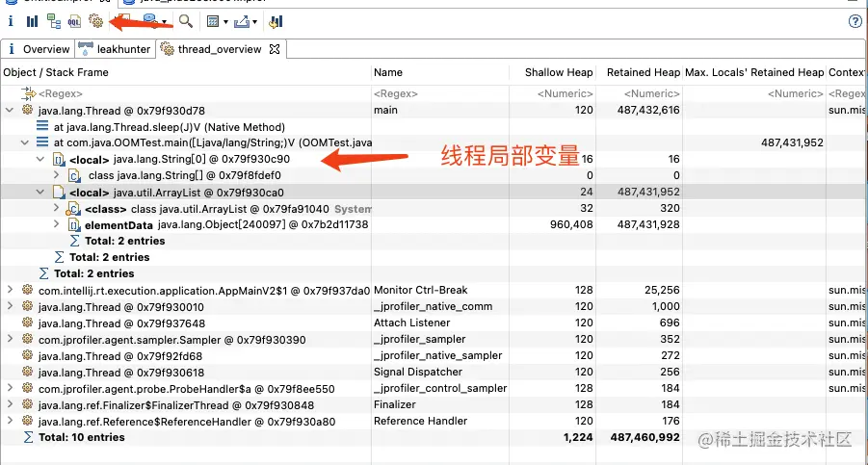Click the 'Monitor Ctrl-Break' name cell

pyautogui.click(x=421, y=290)
